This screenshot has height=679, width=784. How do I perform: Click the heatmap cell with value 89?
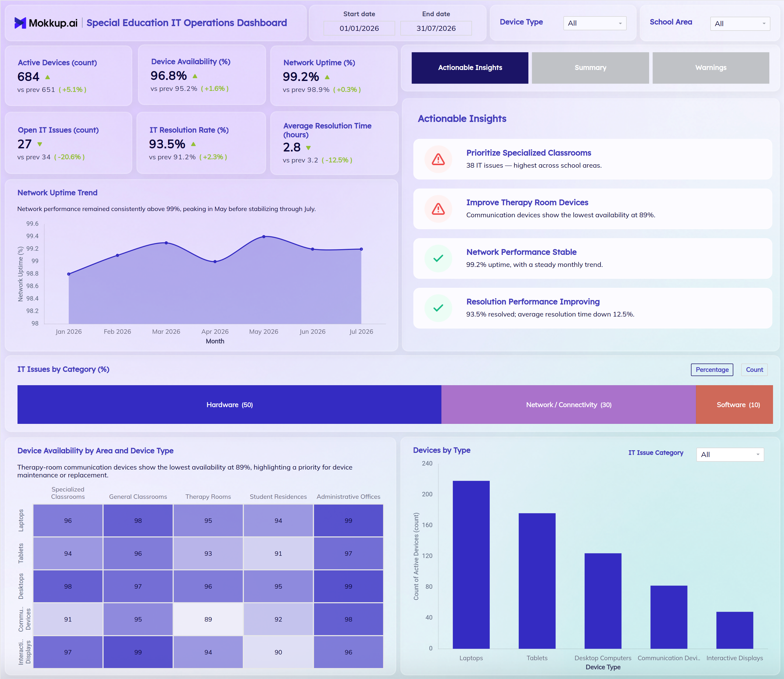(x=208, y=619)
